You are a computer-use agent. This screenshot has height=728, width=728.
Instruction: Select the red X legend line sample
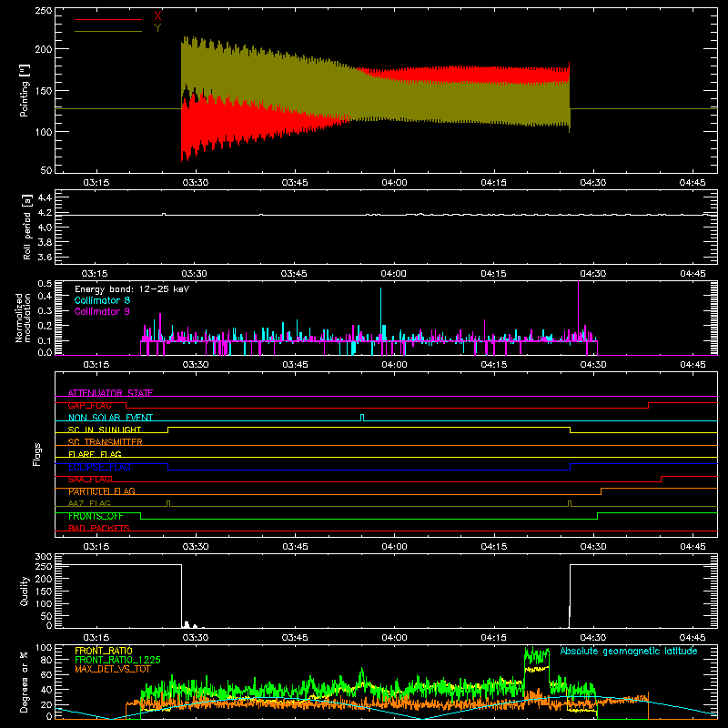108,19
